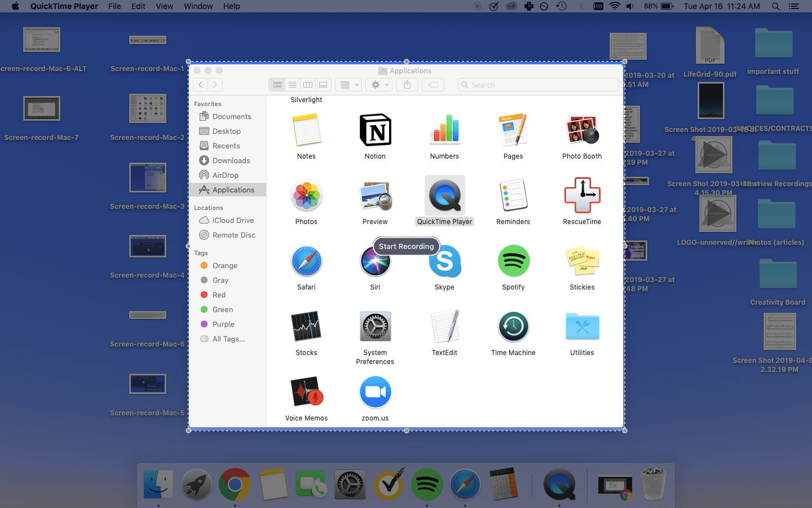The width and height of the screenshot is (812, 508).
Task: Choose the Gray tag
Action: pos(228,280)
